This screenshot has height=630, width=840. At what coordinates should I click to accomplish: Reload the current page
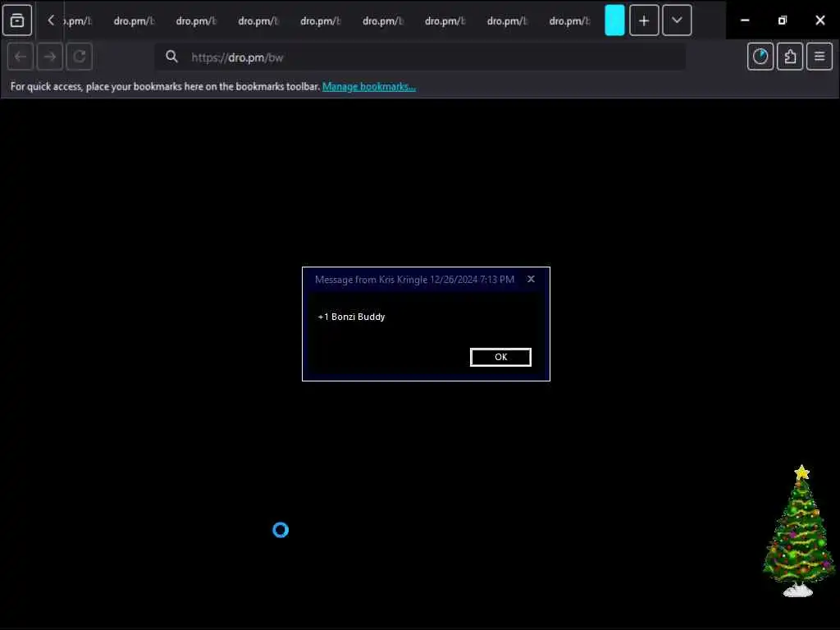click(80, 57)
